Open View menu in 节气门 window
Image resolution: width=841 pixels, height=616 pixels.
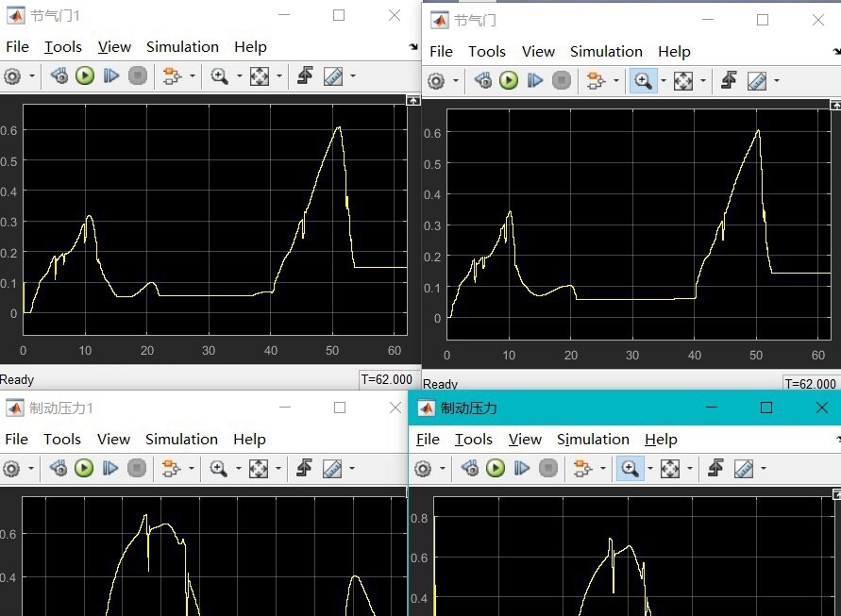538,52
